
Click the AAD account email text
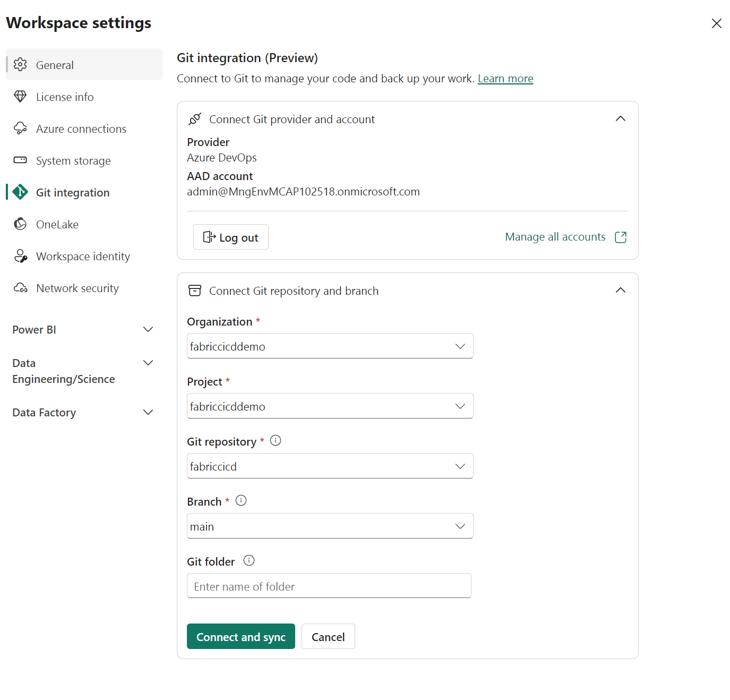coord(303,192)
